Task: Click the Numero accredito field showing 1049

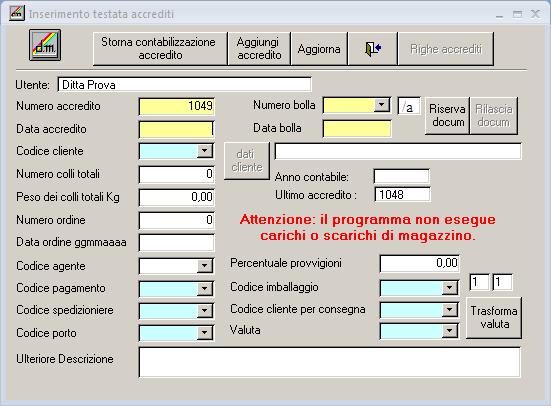Action: click(x=176, y=106)
